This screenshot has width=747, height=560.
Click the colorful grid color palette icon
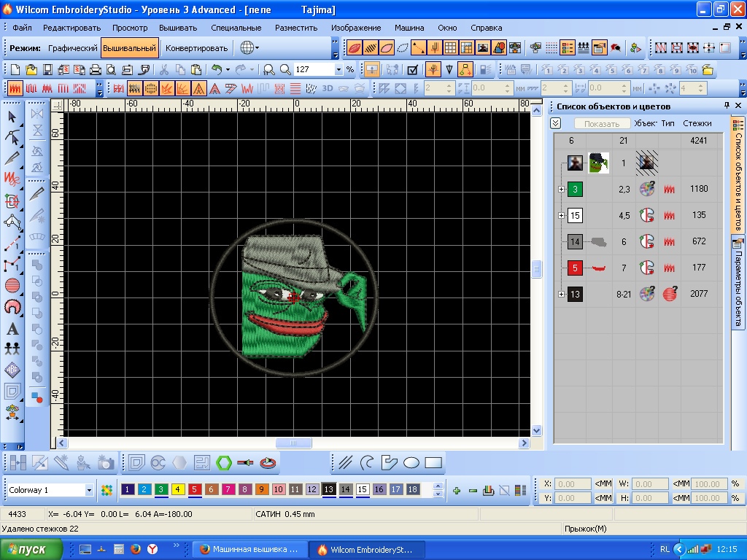(x=107, y=490)
